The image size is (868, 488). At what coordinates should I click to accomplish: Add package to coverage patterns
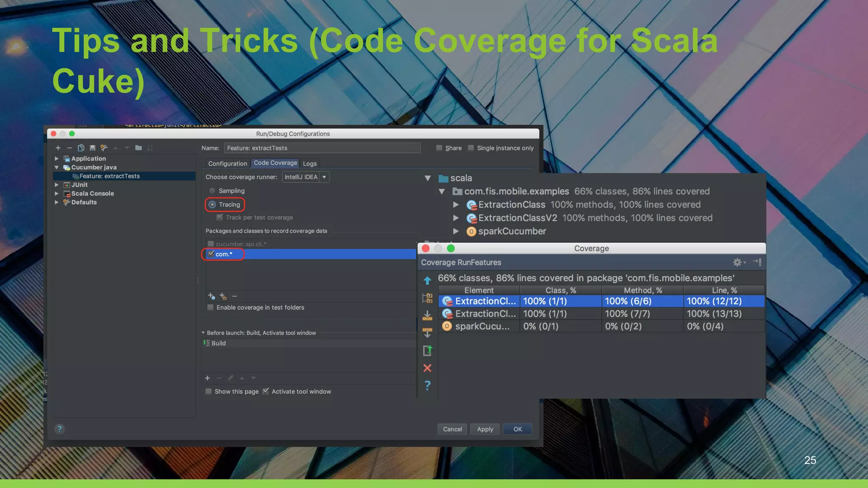click(x=223, y=296)
